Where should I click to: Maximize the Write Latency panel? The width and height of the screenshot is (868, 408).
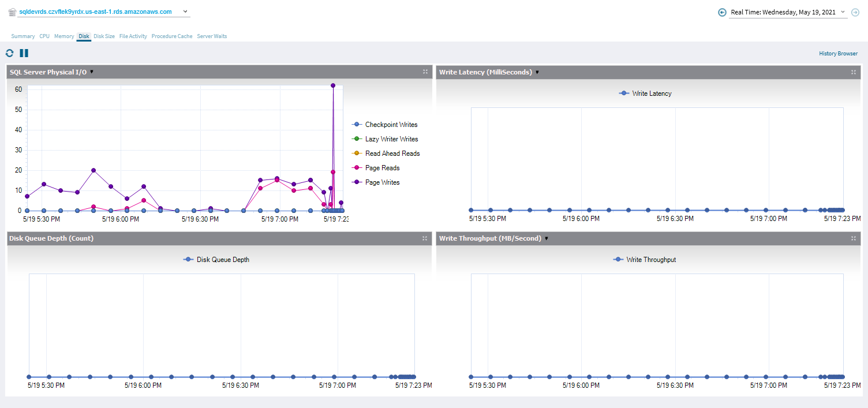(854, 72)
